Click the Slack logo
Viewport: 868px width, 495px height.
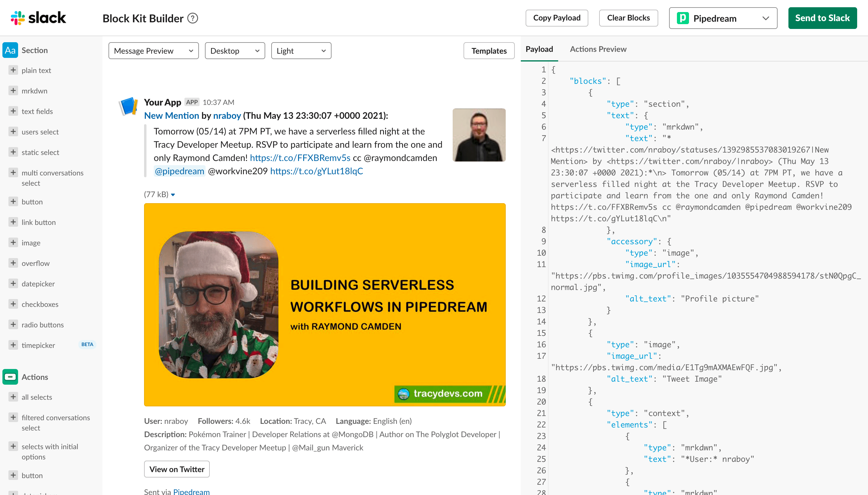(x=38, y=18)
